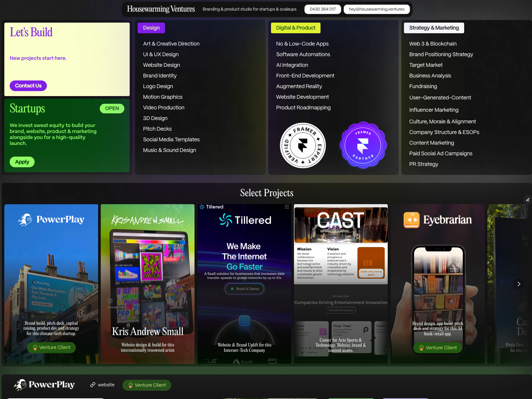
Task: Click Company Structure & ESOPs
Action: pyautogui.click(x=444, y=132)
